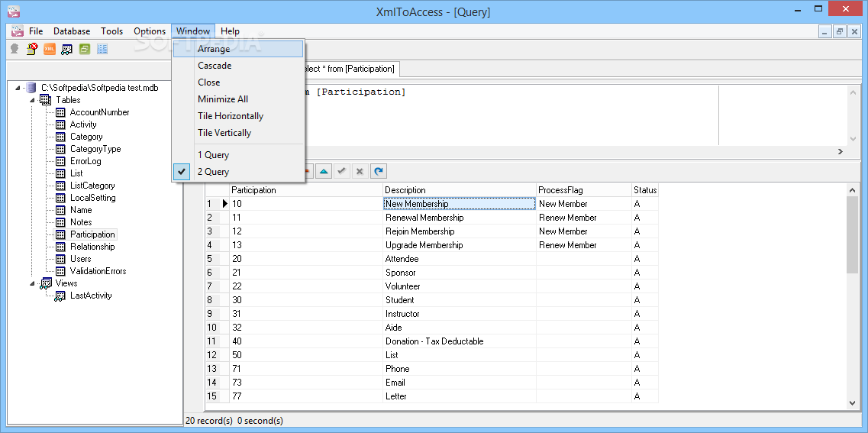This screenshot has width=868, height=433.
Task: Click the database icon beside Softpedia test.mdb
Action: [31, 88]
